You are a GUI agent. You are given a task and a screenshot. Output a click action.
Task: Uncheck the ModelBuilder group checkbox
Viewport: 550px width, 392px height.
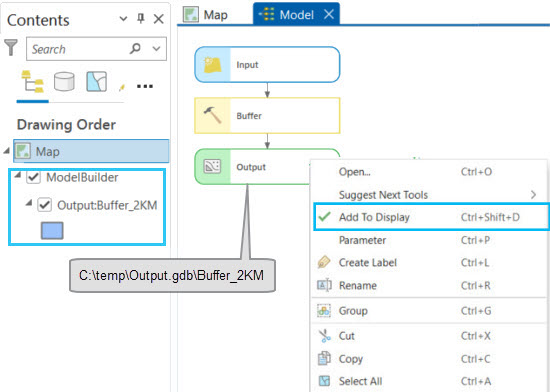tap(34, 177)
